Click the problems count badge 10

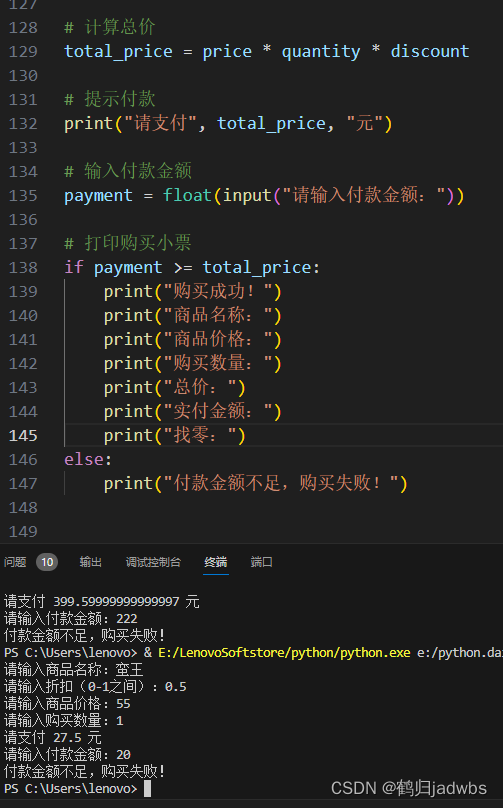(47, 562)
